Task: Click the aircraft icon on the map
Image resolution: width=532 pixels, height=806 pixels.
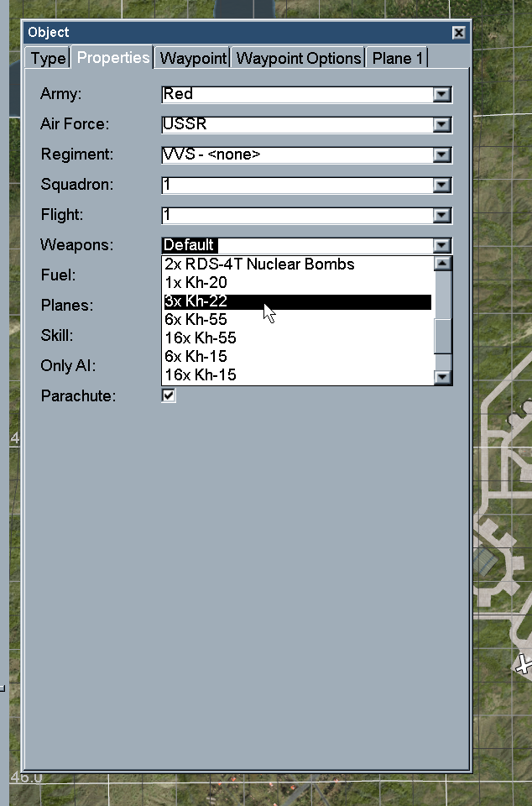Action: tap(524, 665)
